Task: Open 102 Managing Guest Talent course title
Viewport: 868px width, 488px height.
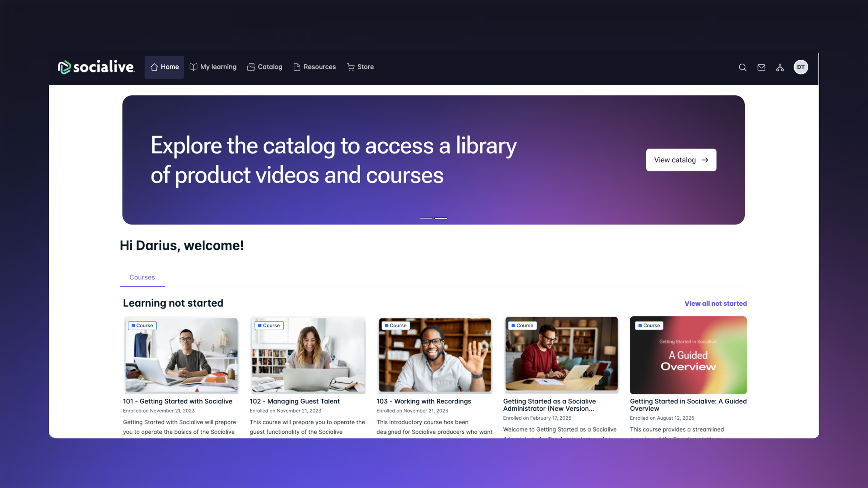Action: pyautogui.click(x=294, y=401)
